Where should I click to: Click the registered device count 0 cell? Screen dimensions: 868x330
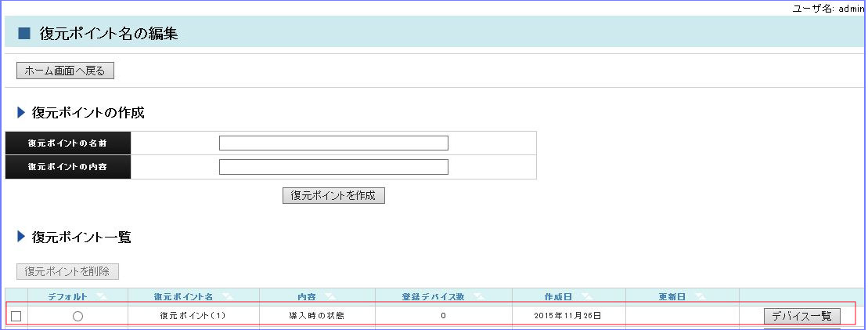(x=444, y=316)
